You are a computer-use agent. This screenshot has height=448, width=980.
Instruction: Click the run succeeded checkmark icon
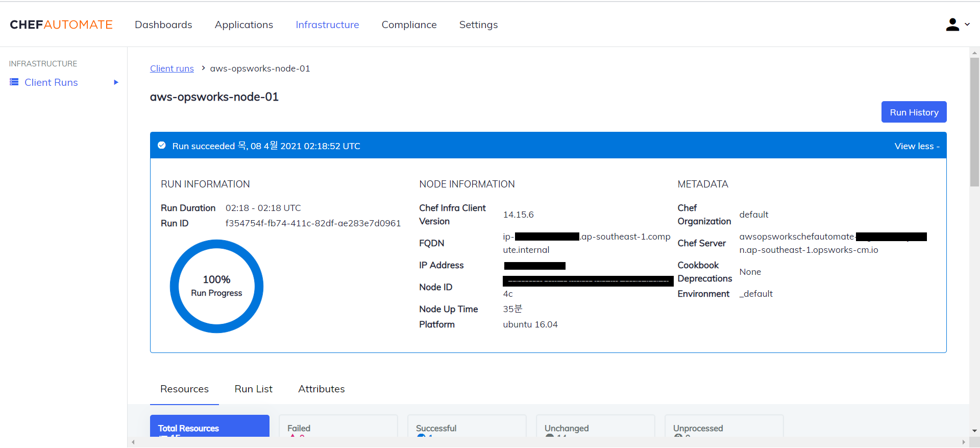pos(162,146)
